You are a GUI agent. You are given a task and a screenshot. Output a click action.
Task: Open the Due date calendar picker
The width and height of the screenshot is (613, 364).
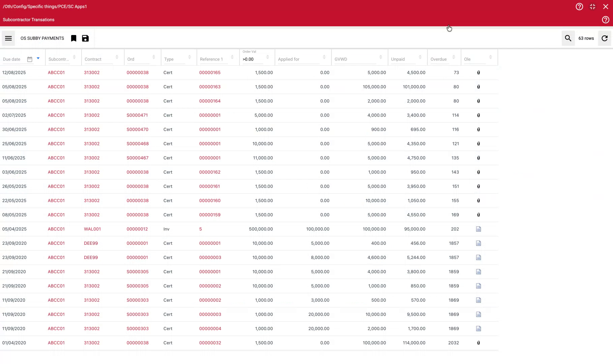click(x=30, y=59)
